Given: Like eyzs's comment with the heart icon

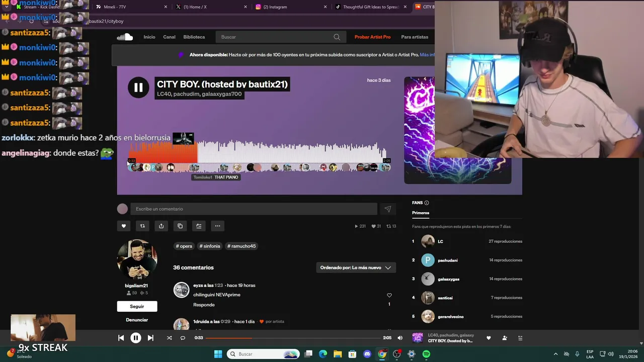Looking at the screenshot, I should (x=389, y=295).
